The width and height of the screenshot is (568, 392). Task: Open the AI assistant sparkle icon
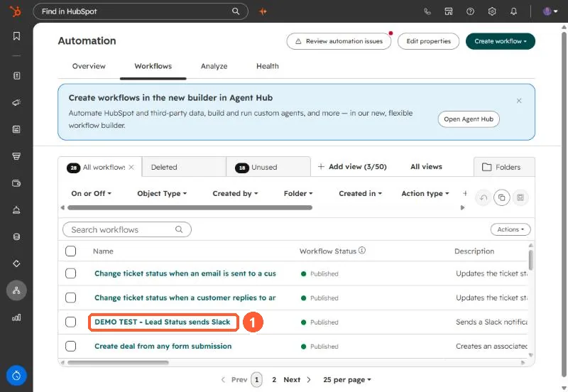coord(263,11)
